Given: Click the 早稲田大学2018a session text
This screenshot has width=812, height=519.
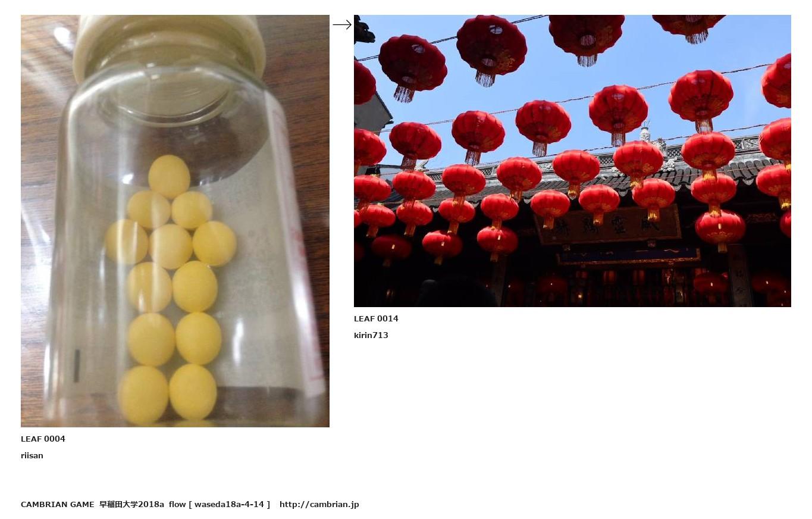Looking at the screenshot, I should coord(131,504).
